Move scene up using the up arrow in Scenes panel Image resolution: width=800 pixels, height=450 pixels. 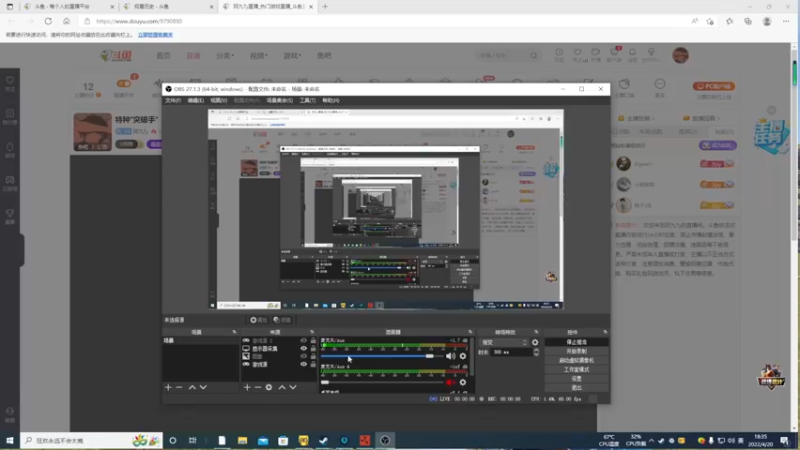192,387
